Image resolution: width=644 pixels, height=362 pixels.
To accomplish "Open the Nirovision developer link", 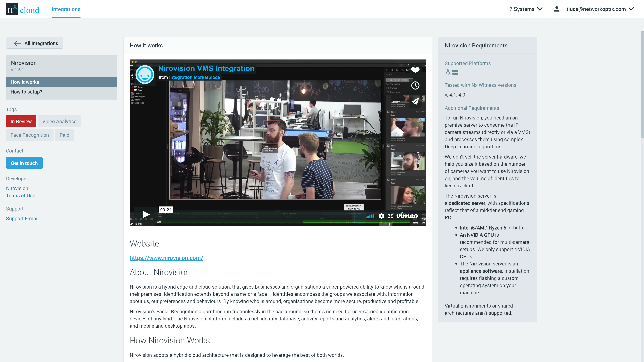I will pyautogui.click(x=17, y=188).
